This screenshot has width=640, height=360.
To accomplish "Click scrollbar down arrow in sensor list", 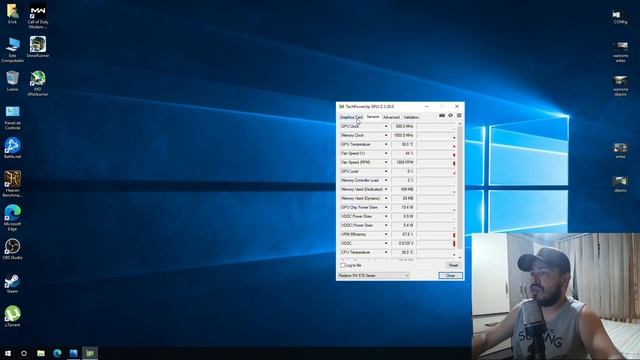I will tap(460, 258).
